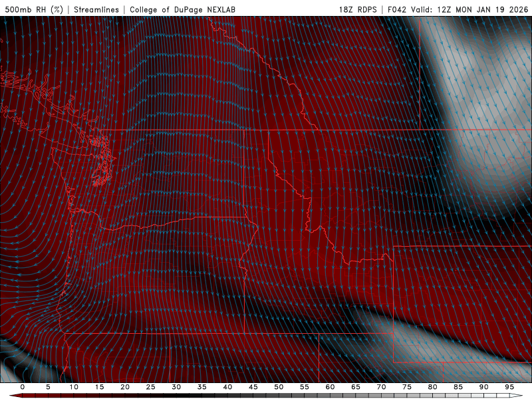This screenshot has width=532, height=399.
Task: Click 'College of DuPage NEXLAB' text
Action: click(x=182, y=9)
